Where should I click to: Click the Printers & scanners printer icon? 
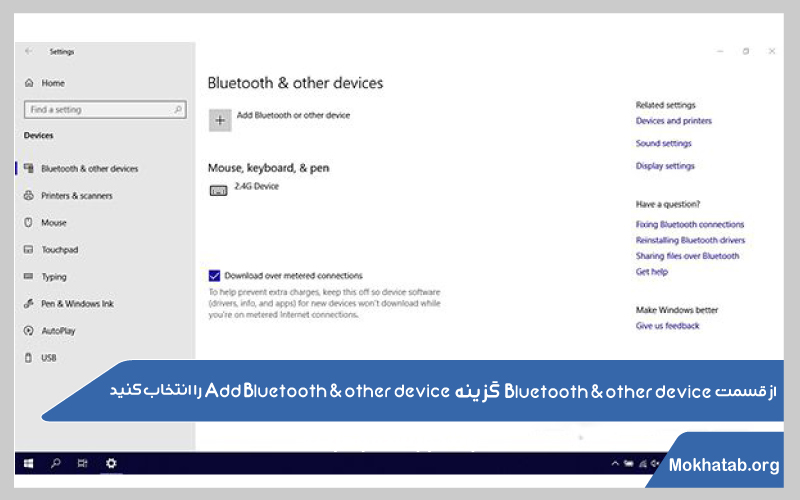(x=29, y=195)
